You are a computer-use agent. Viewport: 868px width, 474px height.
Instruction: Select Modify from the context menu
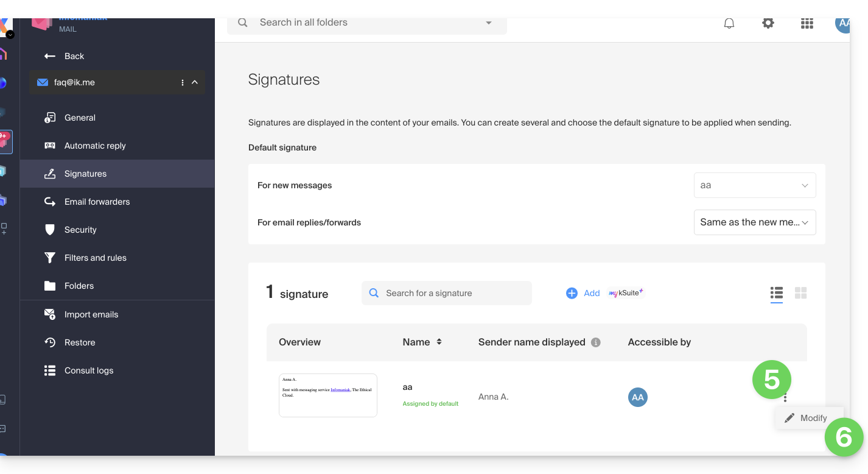pos(808,418)
